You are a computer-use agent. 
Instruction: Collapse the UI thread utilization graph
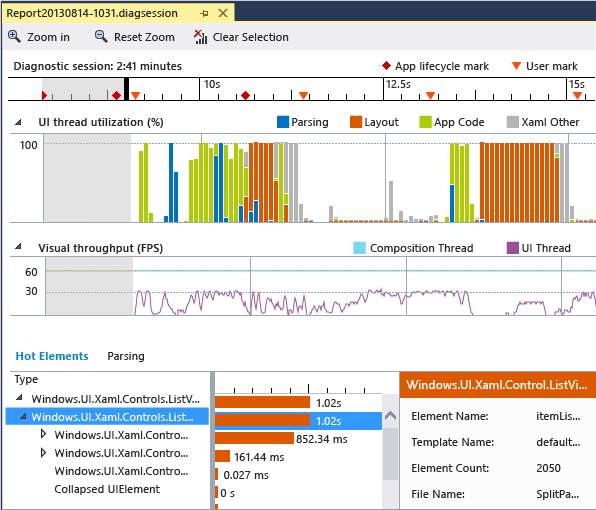click(18, 122)
